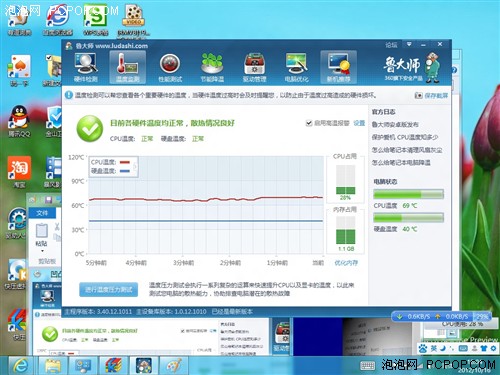The image size is (500, 375).
Task: Open the card game spade desktop icon
Action: (19, 70)
